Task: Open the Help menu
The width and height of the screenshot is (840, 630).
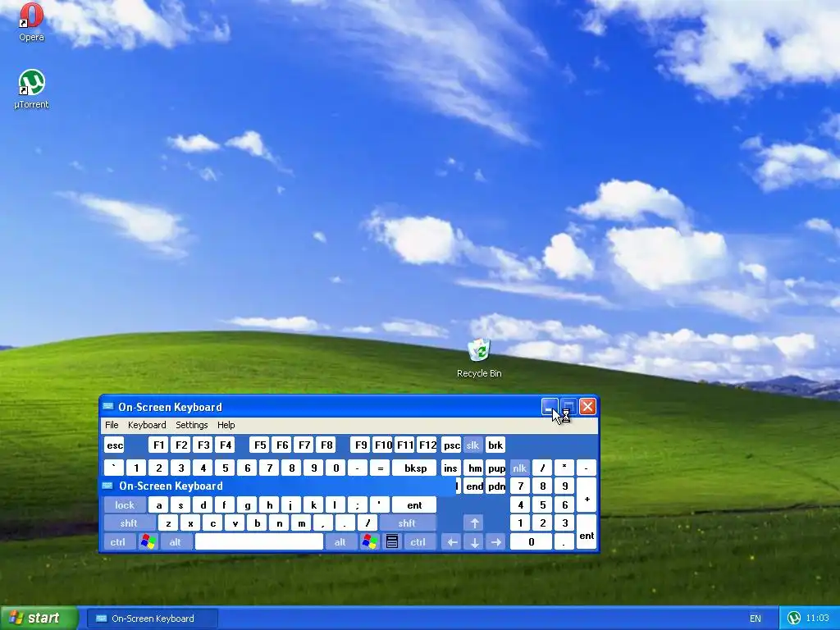Action: (226, 425)
